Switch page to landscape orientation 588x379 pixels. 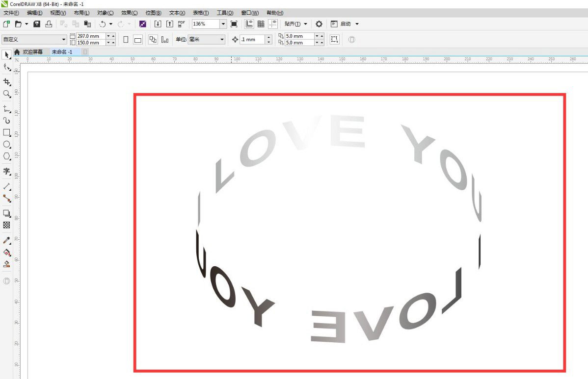(138, 40)
